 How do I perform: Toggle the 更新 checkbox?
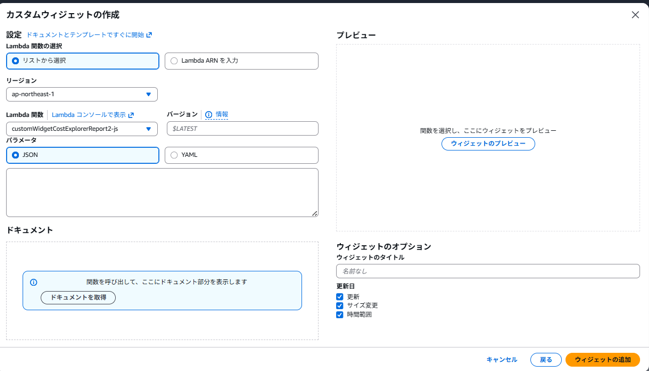click(339, 297)
